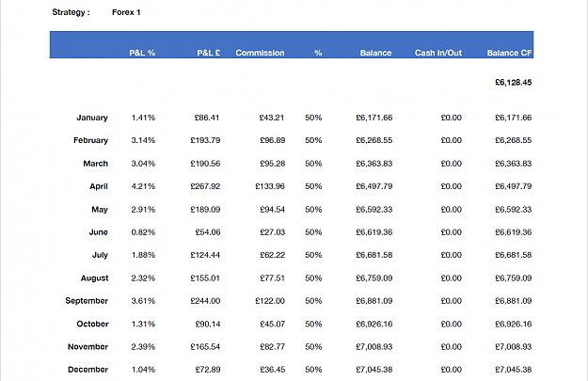Click June P&L "£54.06"
588x381 pixels.
pos(208,232)
